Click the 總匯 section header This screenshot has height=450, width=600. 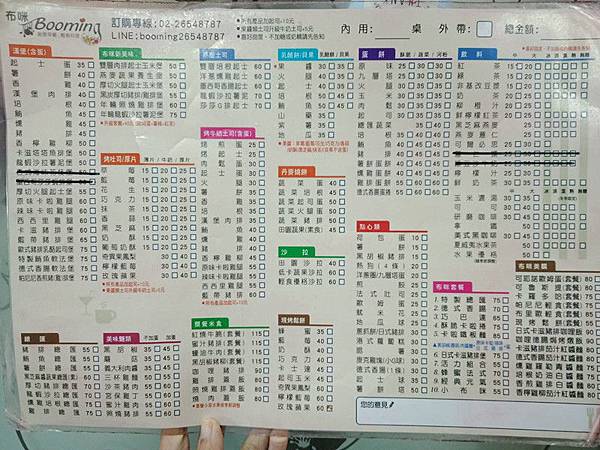coord(40,339)
